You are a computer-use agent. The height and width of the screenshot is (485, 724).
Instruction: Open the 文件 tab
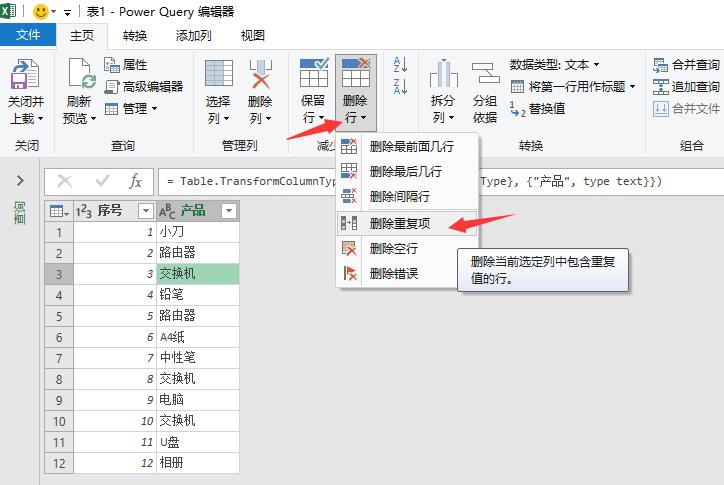point(28,35)
